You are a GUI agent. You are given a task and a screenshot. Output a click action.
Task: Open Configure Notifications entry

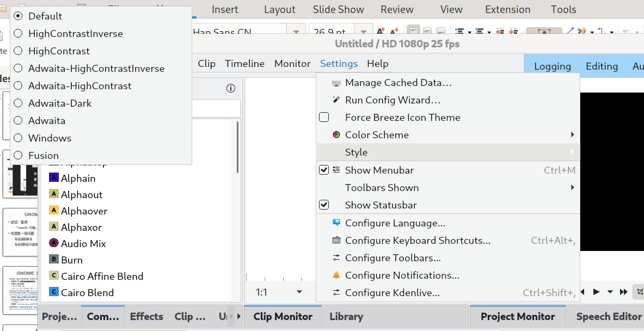point(447,275)
